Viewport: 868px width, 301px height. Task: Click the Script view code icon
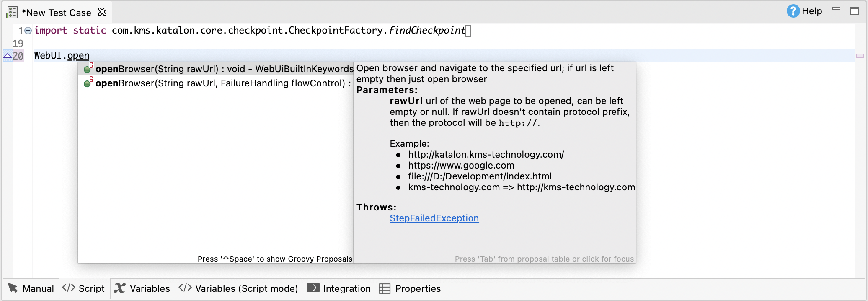click(x=68, y=288)
